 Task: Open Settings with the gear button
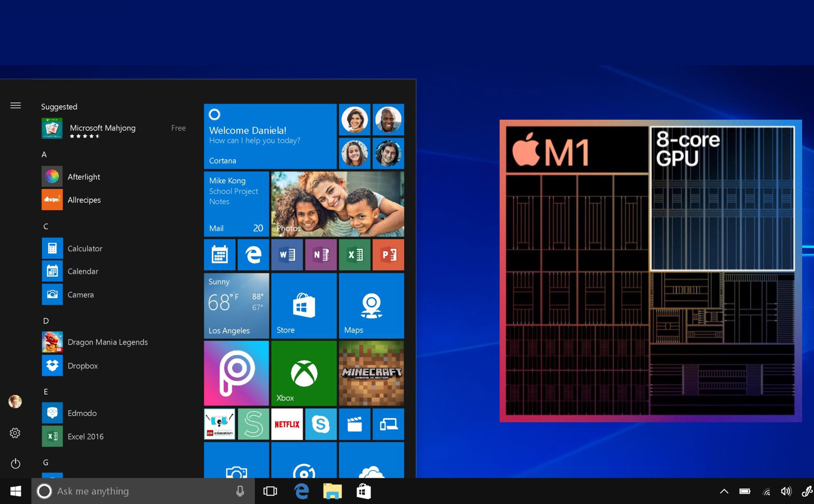coord(15,433)
